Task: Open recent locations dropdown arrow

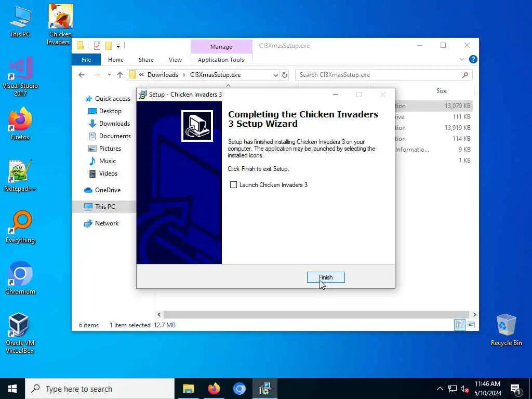Action: [109, 75]
